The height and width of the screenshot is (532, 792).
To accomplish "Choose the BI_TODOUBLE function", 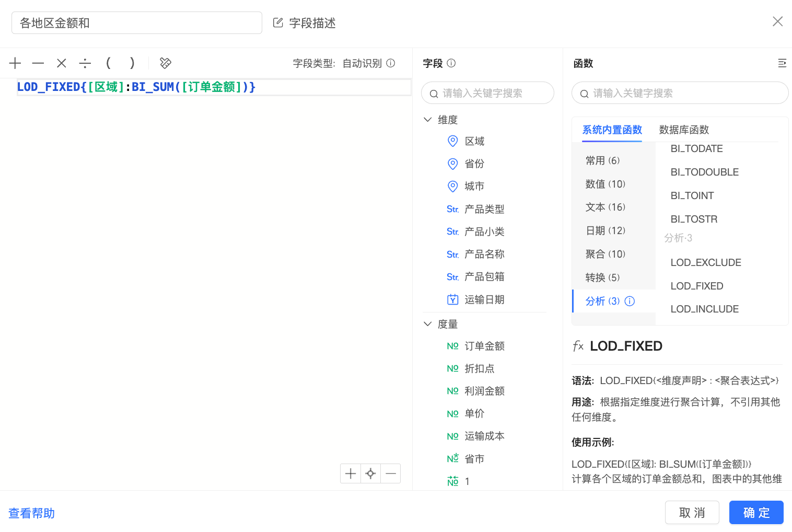I will [704, 172].
